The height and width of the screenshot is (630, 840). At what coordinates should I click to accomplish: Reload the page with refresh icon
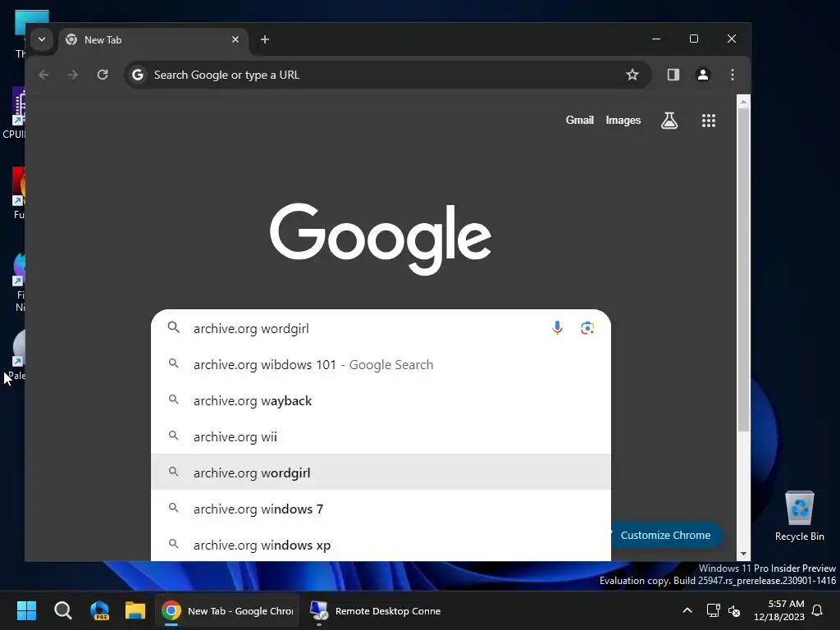click(103, 75)
